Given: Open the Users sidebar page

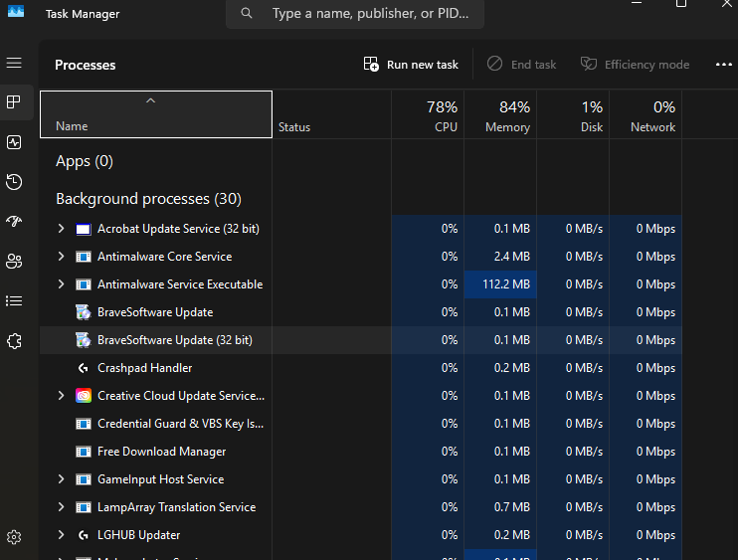Looking at the screenshot, I should (14, 262).
